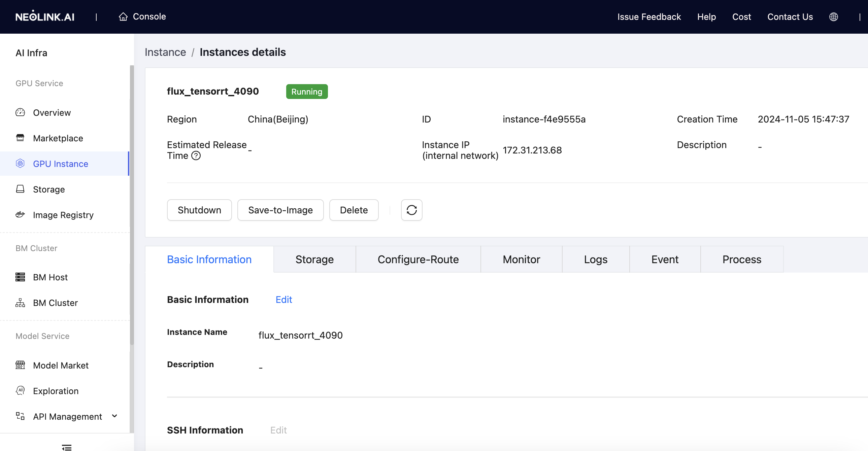The image size is (868, 451).
Task: Click the BM Host server icon
Action: pos(20,277)
